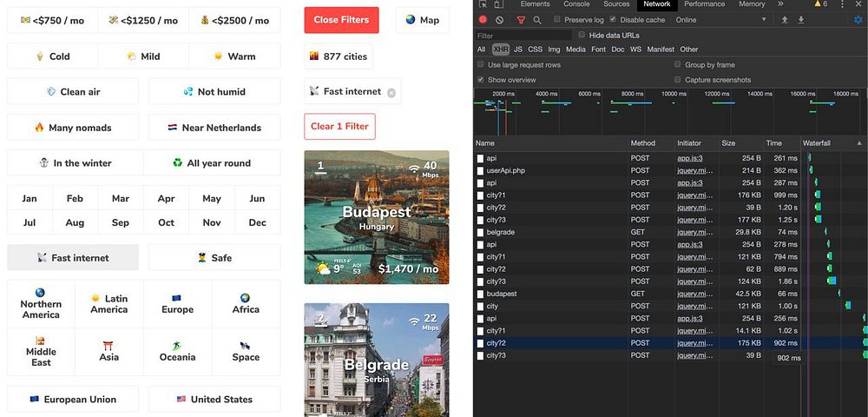Select the Asia region button
Image resolution: width=868 pixels, height=417 pixels.
[109, 352]
